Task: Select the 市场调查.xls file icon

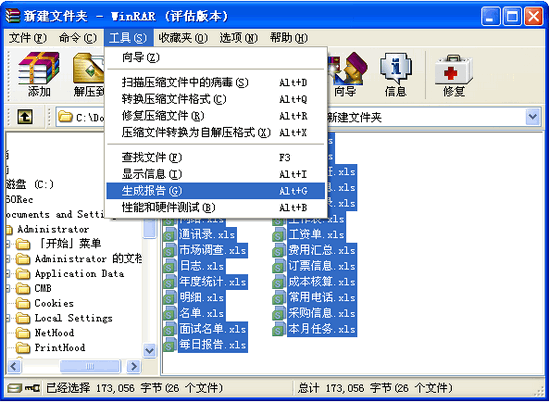Action: click(x=169, y=250)
